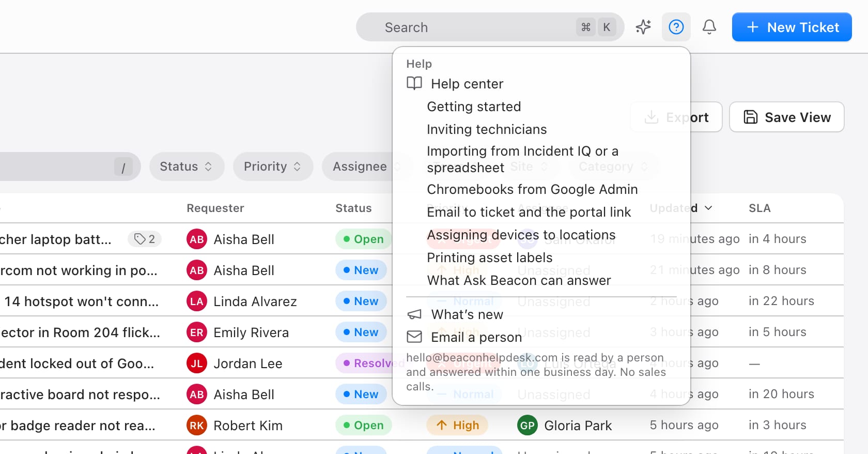
Task: Close the Help question-mark menu
Action: (x=676, y=27)
